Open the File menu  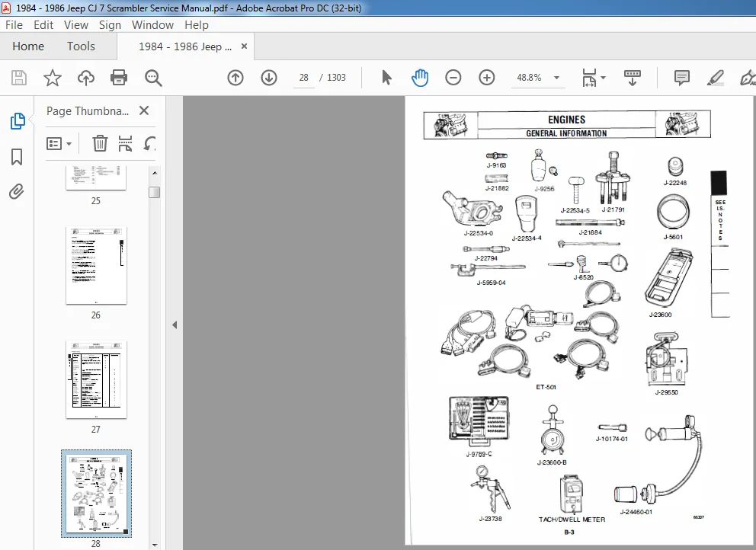14,25
